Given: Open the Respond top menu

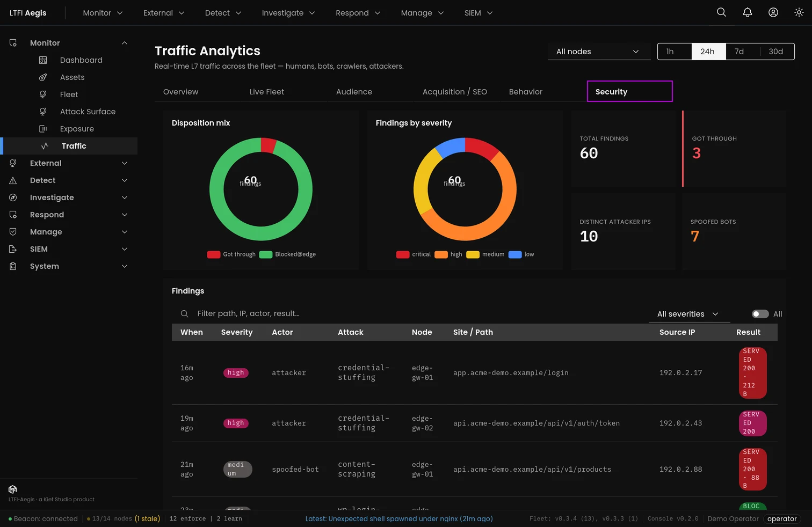Looking at the screenshot, I should tap(358, 13).
